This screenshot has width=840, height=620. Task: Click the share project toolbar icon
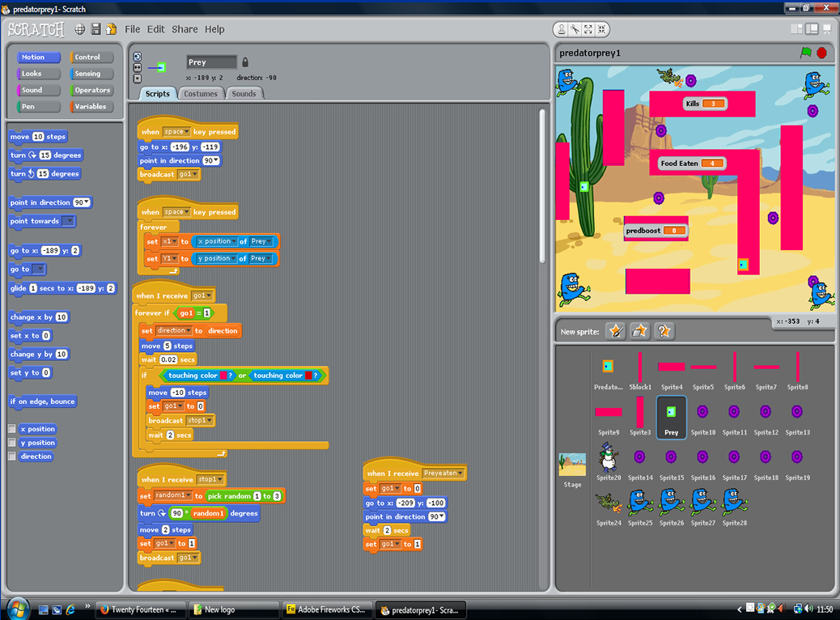click(x=112, y=29)
